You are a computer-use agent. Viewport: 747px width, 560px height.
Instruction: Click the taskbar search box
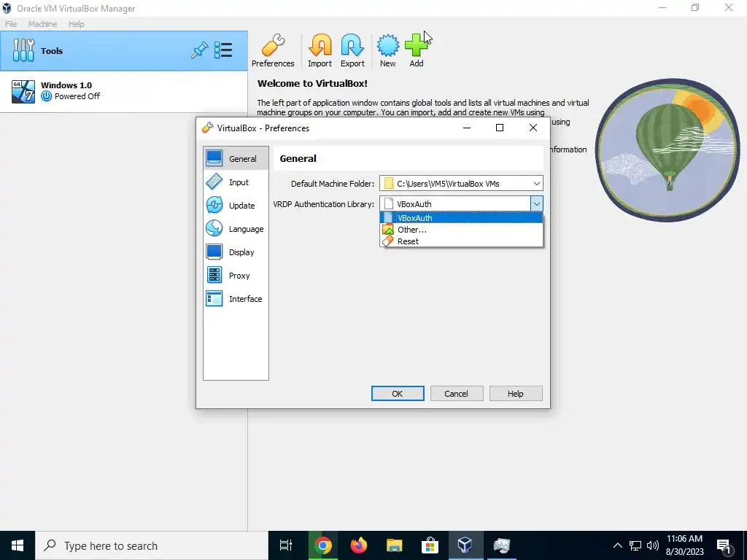point(152,545)
